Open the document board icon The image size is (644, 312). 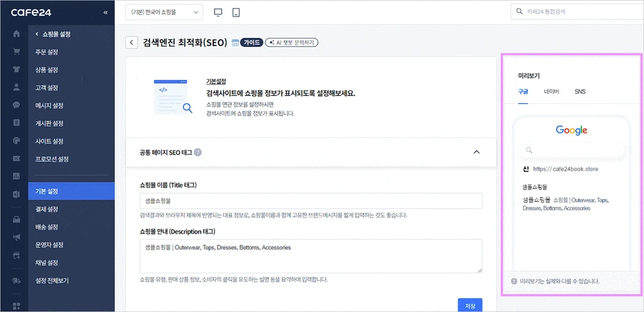tap(17, 123)
